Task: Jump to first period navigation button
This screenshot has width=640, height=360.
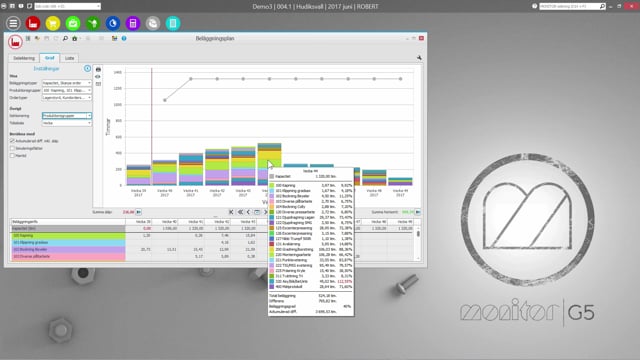Action: point(231,212)
